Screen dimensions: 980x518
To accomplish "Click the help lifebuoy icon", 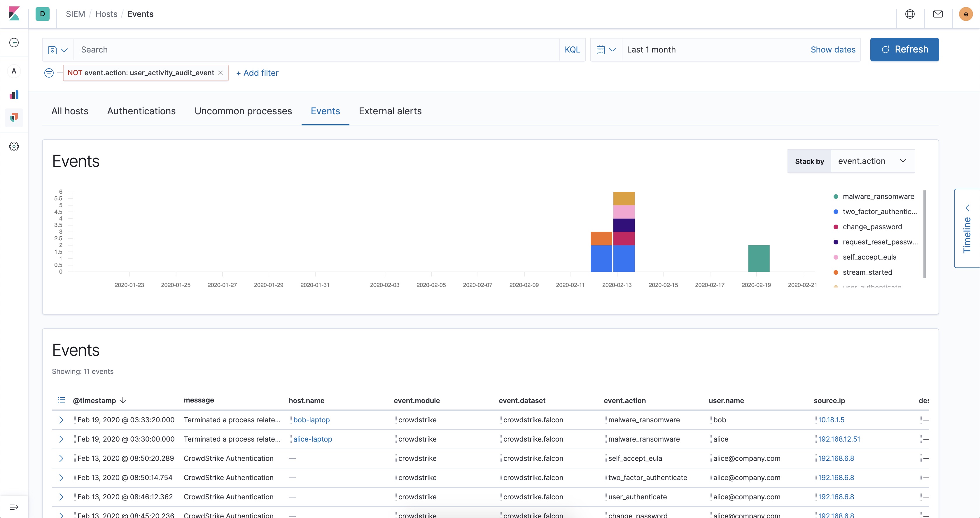I will [x=910, y=14].
